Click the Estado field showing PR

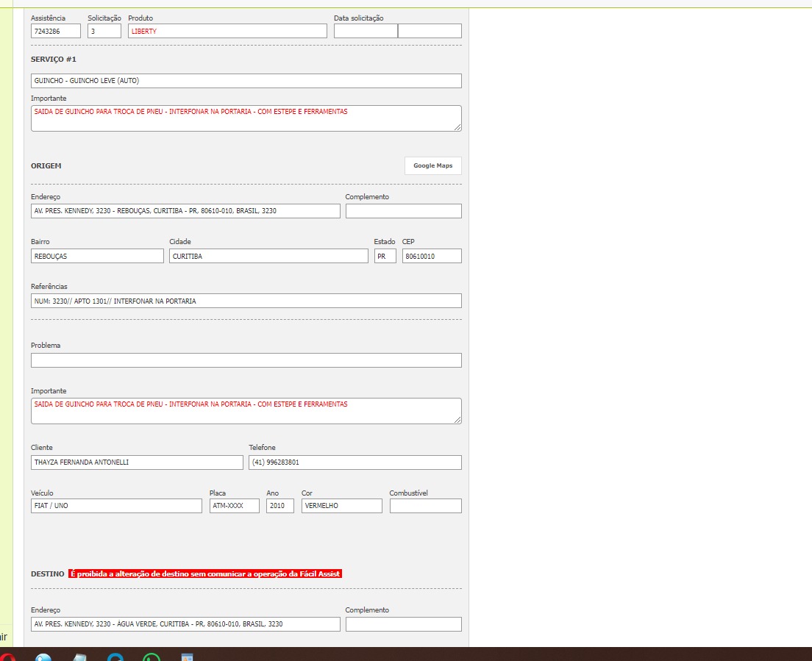point(385,256)
